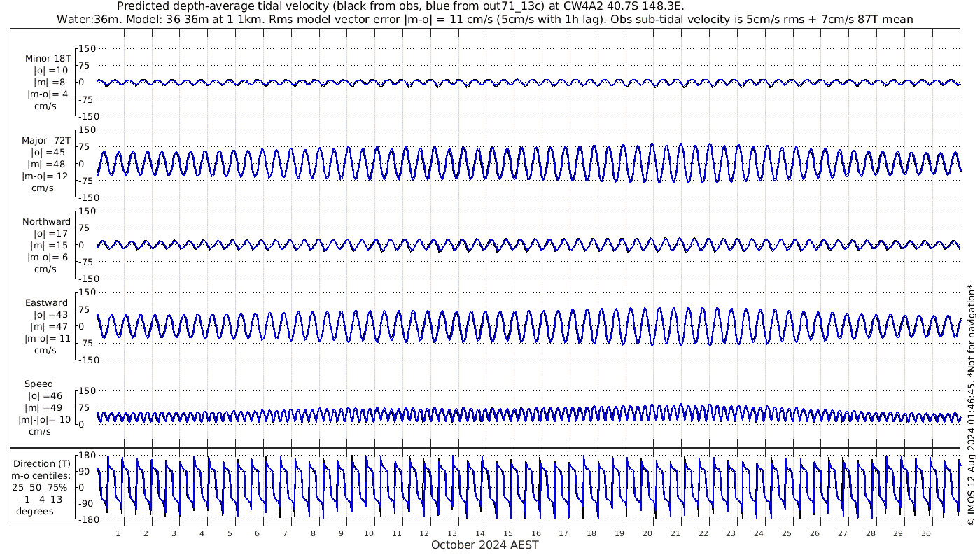Click the '|m| =47' value in Eastward panel
The image size is (980, 560).
tap(50, 327)
